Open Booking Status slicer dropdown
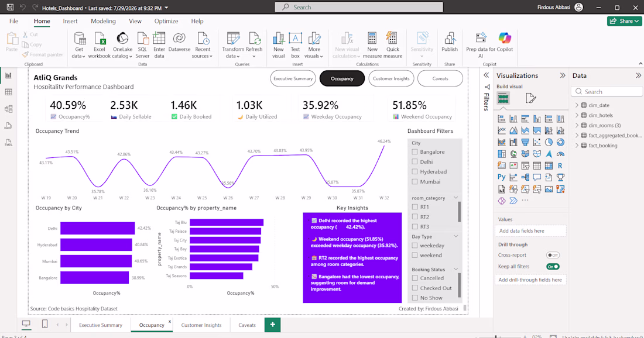The image size is (644, 338). (x=455, y=269)
